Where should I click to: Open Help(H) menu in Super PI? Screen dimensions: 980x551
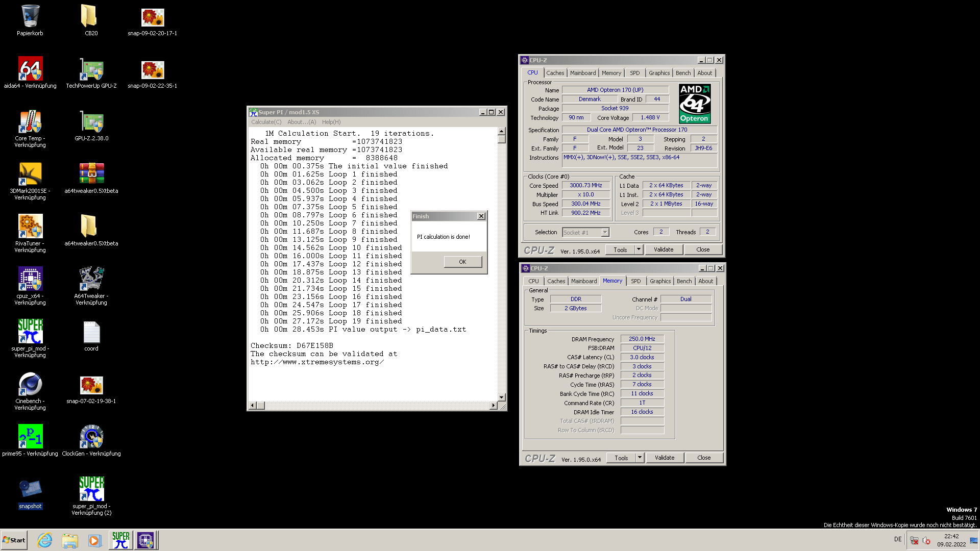coord(331,122)
